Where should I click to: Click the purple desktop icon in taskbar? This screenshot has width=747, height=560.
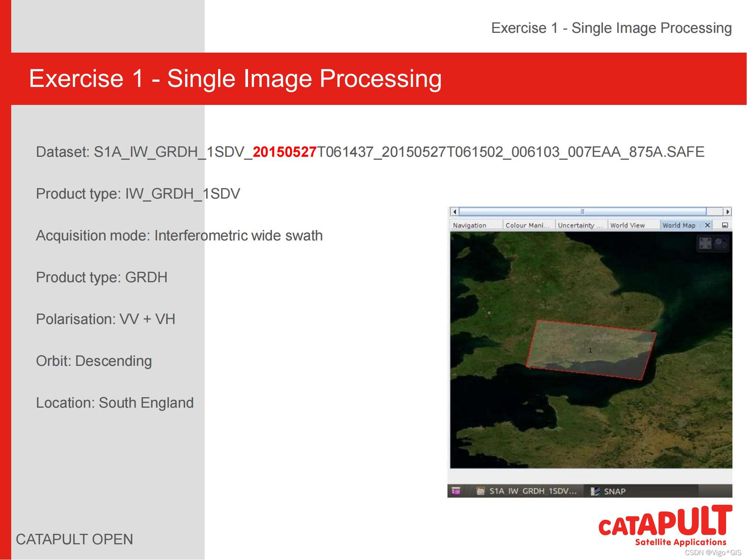pos(456,491)
